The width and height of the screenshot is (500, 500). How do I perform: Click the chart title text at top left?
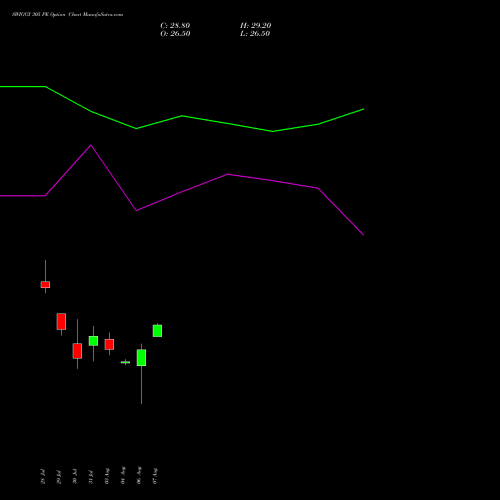point(68,15)
